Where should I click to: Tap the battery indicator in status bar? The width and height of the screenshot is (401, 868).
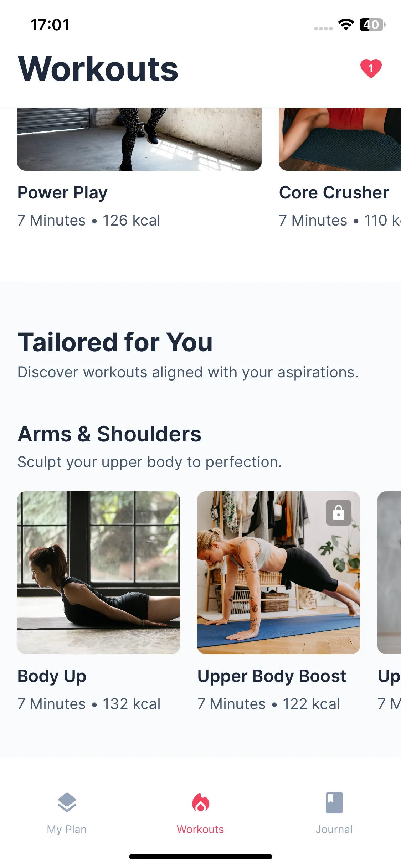372,25
